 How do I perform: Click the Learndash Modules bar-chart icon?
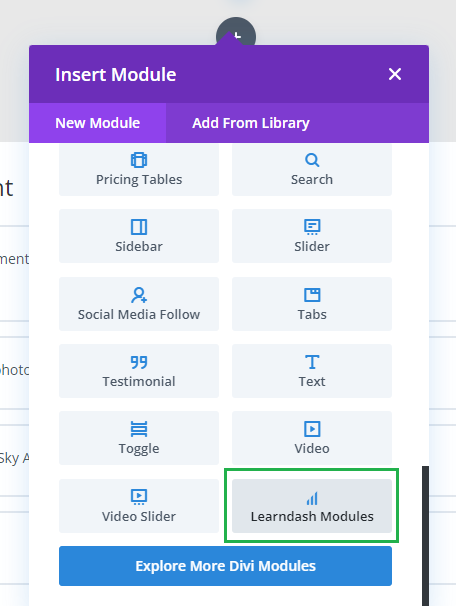pos(312,499)
